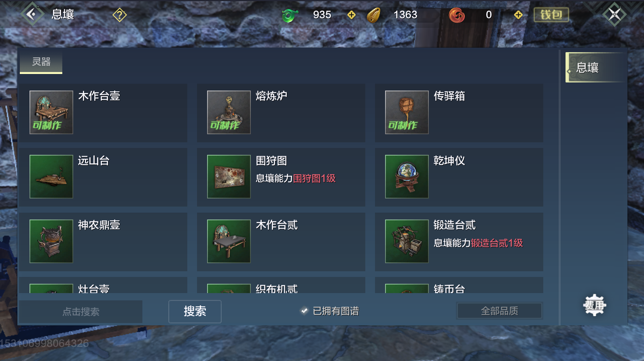Click the 点击搜索 search input field
This screenshot has width=644, height=361.
pyautogui.click(x=81, y=312)
